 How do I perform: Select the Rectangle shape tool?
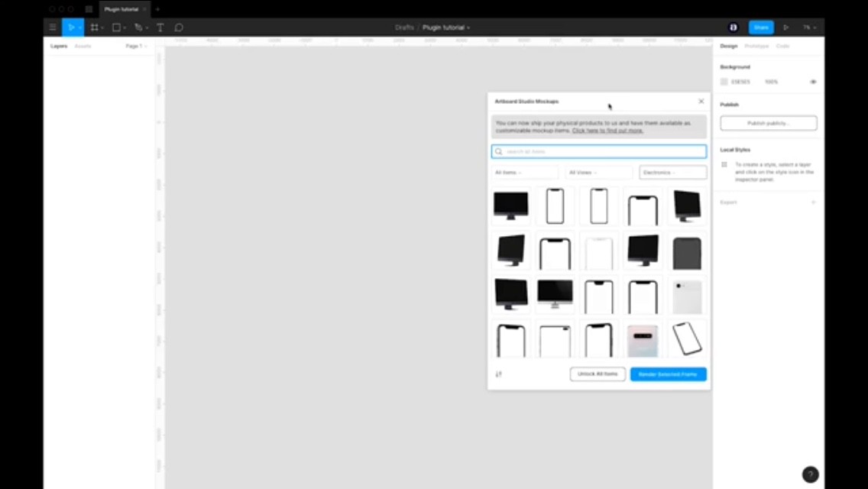point(115,27)
